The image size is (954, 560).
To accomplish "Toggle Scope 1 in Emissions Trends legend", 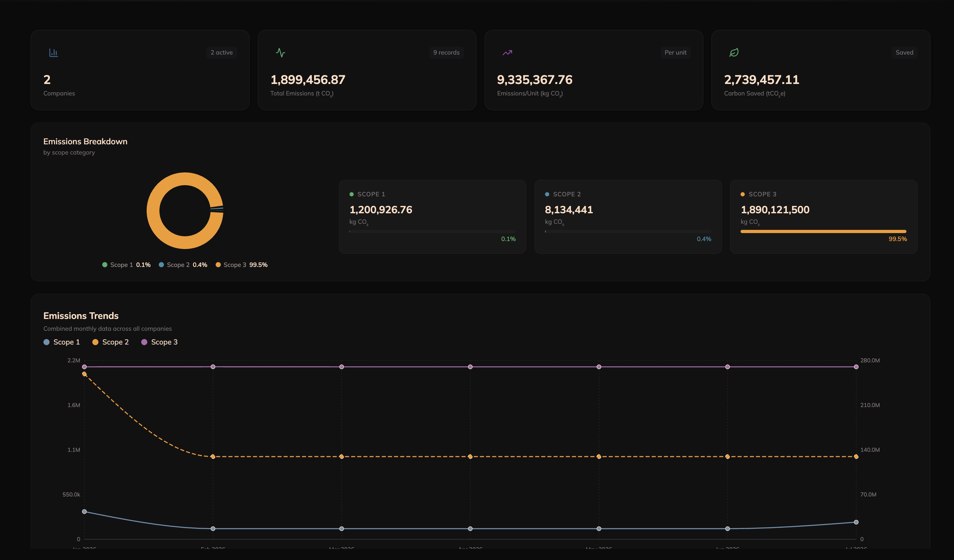I will point(62,342).
